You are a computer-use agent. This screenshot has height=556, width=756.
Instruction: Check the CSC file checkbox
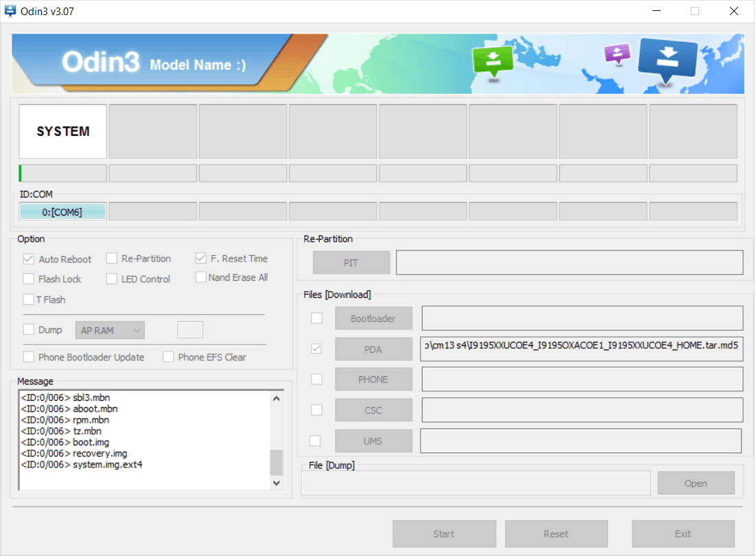point(317,410)
